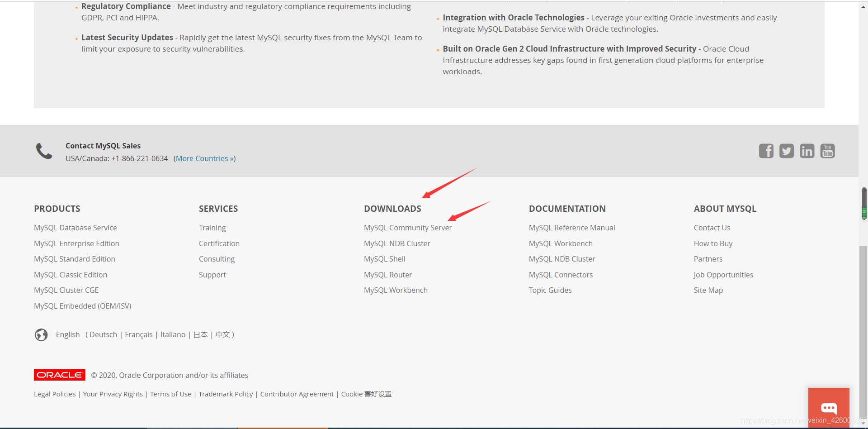Open MySQL Standard Edition link
This screenshot has height=429, width=868.
click(75, 259)
